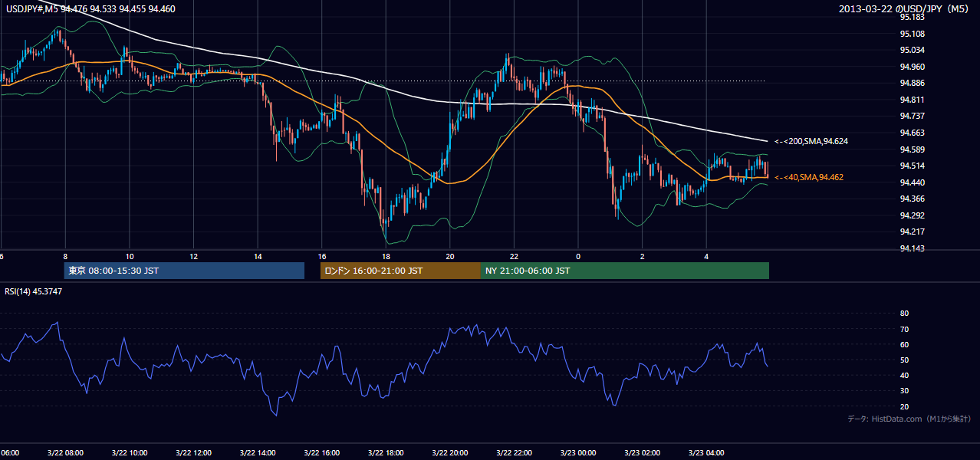Click price axis label 94.663
The height and width of the screenshot is (460, 980).
point(913,133)
